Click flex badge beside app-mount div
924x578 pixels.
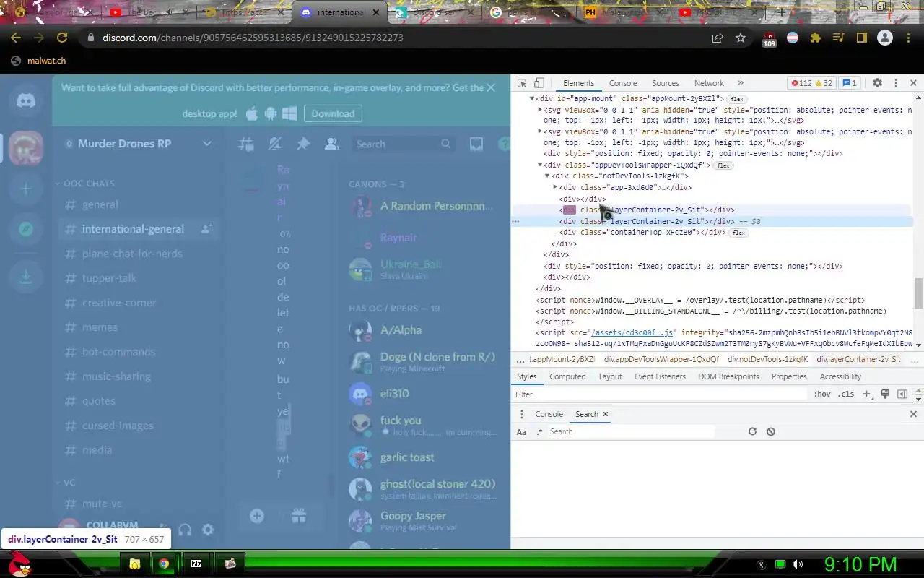736,99
